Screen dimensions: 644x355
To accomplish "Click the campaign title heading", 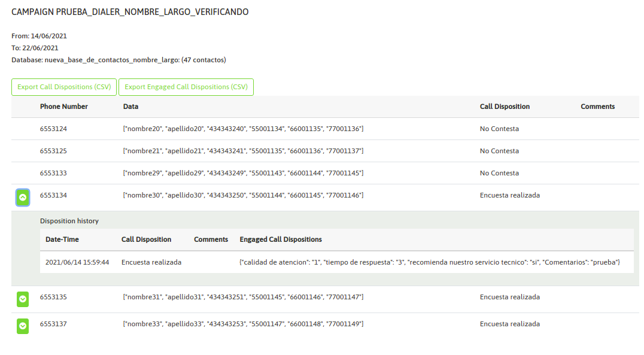I will pyautogui.click(x=130, y=12).
